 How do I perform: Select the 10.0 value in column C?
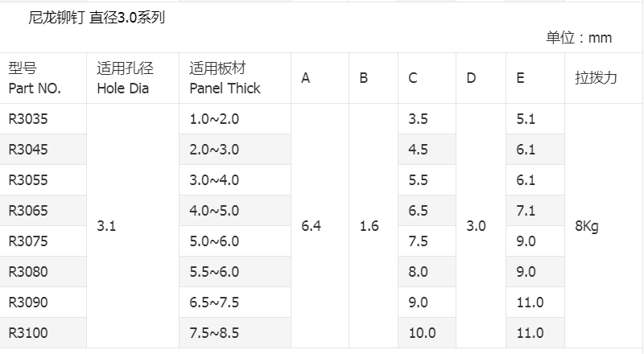point(422,333)
